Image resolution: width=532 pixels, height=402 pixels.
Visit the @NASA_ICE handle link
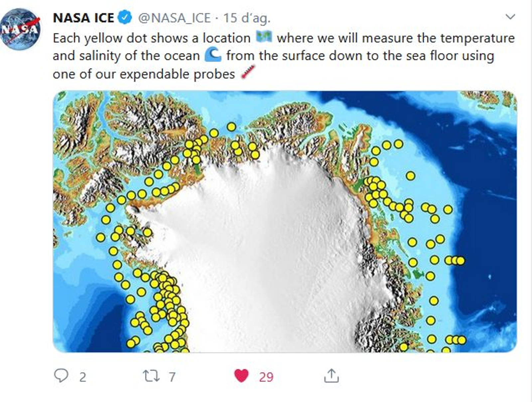(174, 18)
